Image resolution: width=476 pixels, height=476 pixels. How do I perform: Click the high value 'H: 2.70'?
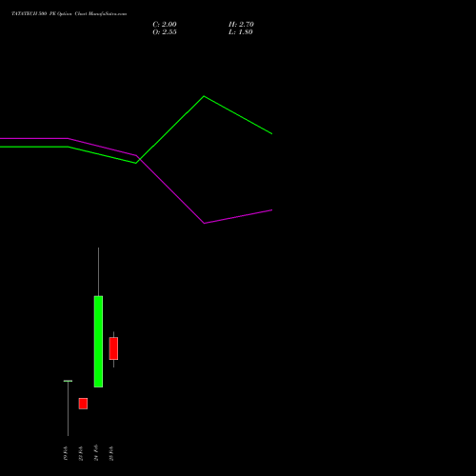click(241, 25)
